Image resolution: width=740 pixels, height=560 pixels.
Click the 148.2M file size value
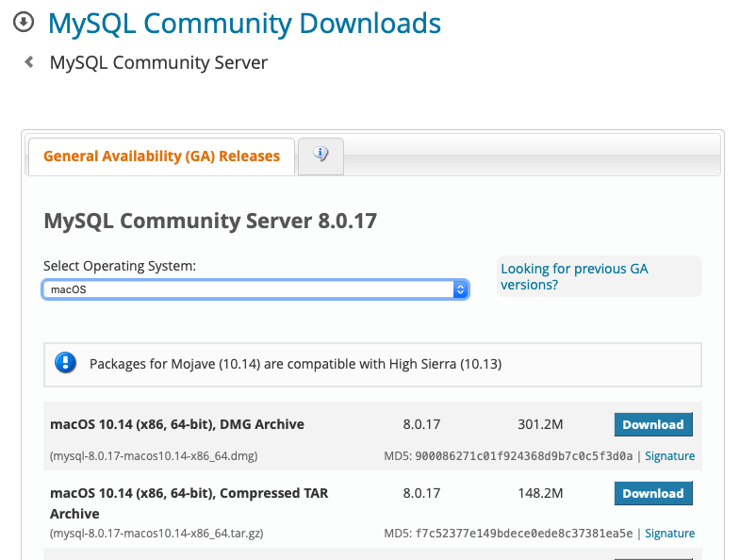(540, 493)
